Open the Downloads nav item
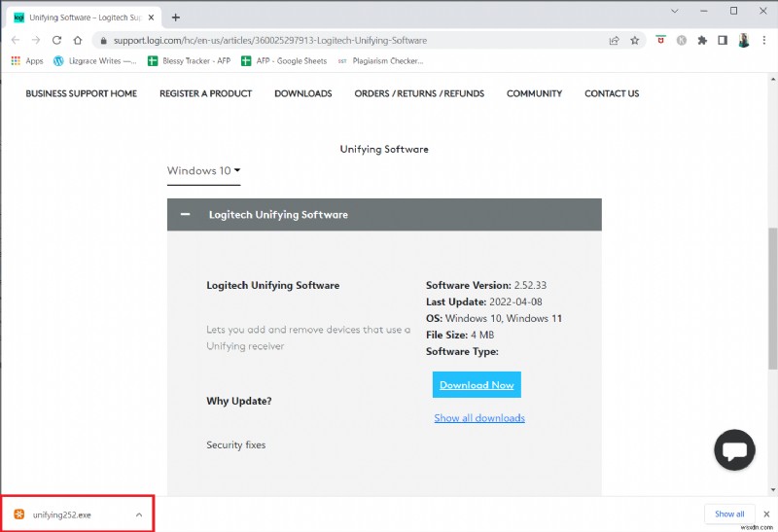This screenshot has height=532, width=778. tap(303, 93)
